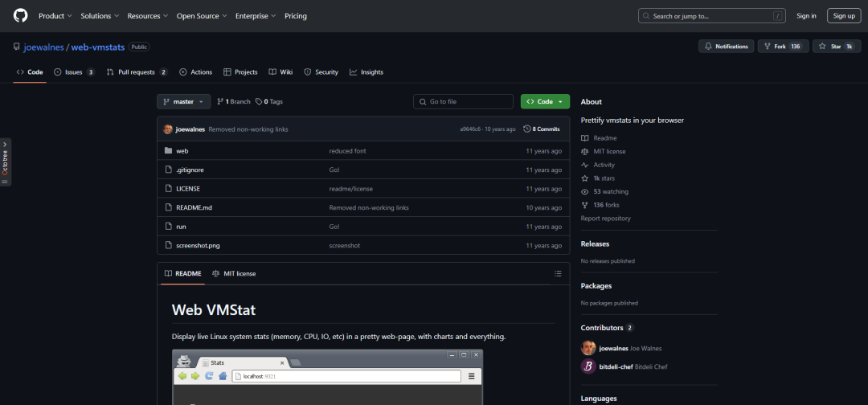The height and width of the screenshot is (405, 868).
Task: Switch to the Issues tab
Action: point(74,72)
